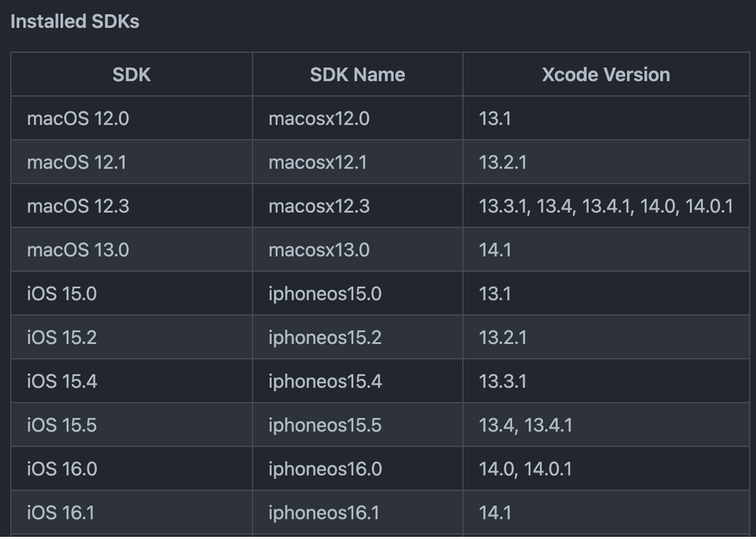Select the 'iphoneos15.2' cell
The width and height of the screenshot is (756, 540).
pos(357,337)
